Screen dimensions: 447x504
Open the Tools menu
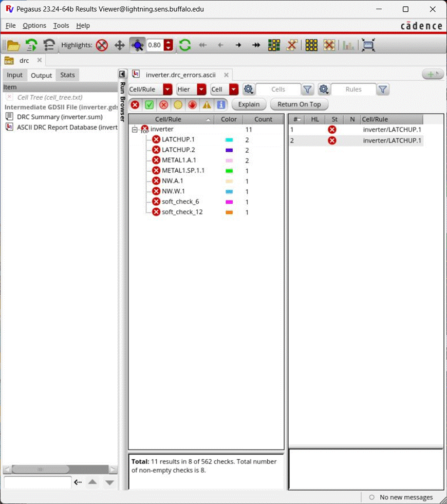point(61,25)
